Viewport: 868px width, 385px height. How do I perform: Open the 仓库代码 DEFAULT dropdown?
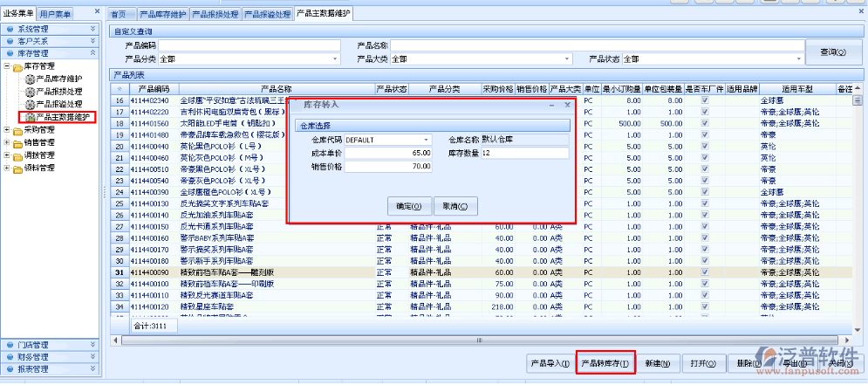point(427,140)
